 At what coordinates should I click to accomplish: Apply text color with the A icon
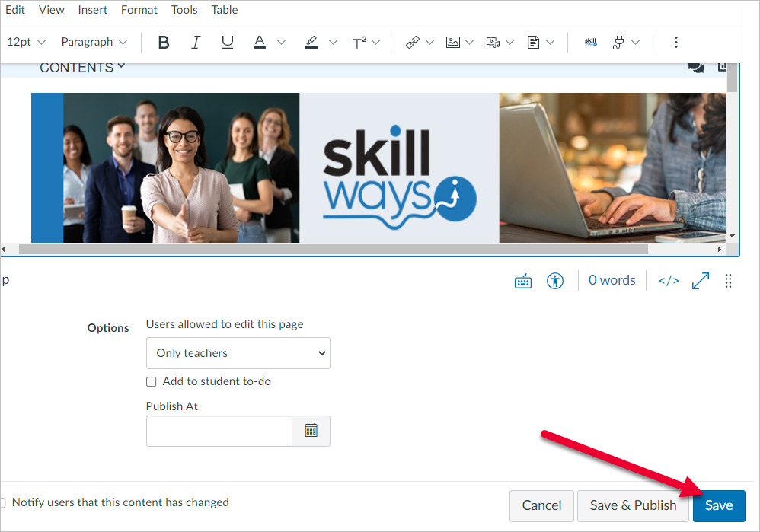coord(260,43)
